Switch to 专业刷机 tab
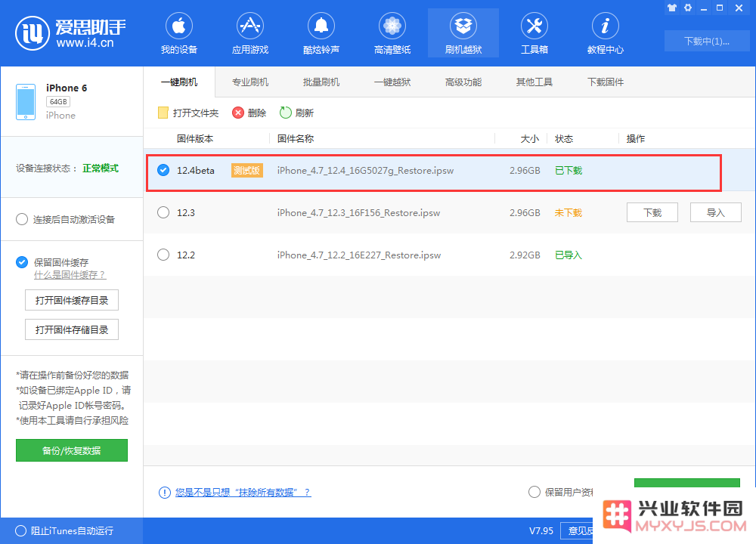This screenshot has height=544, width=756. click(x=249, y=82)
